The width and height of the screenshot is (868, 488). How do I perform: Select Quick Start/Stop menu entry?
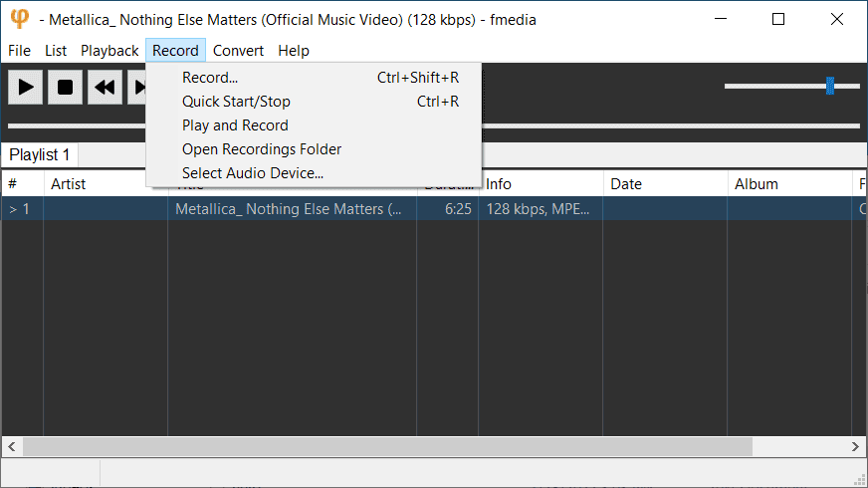pos(314,102)
